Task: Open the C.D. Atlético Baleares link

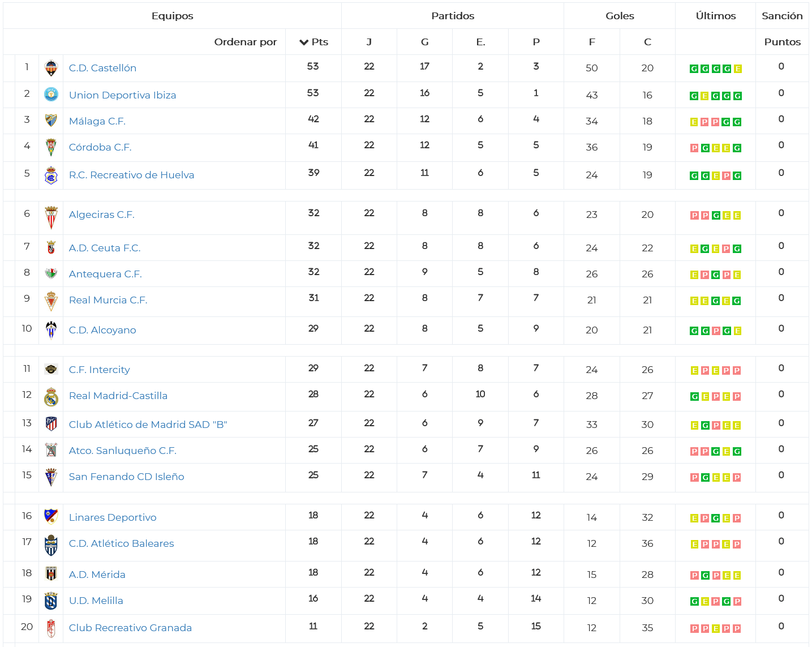Action: click(121, 543)
